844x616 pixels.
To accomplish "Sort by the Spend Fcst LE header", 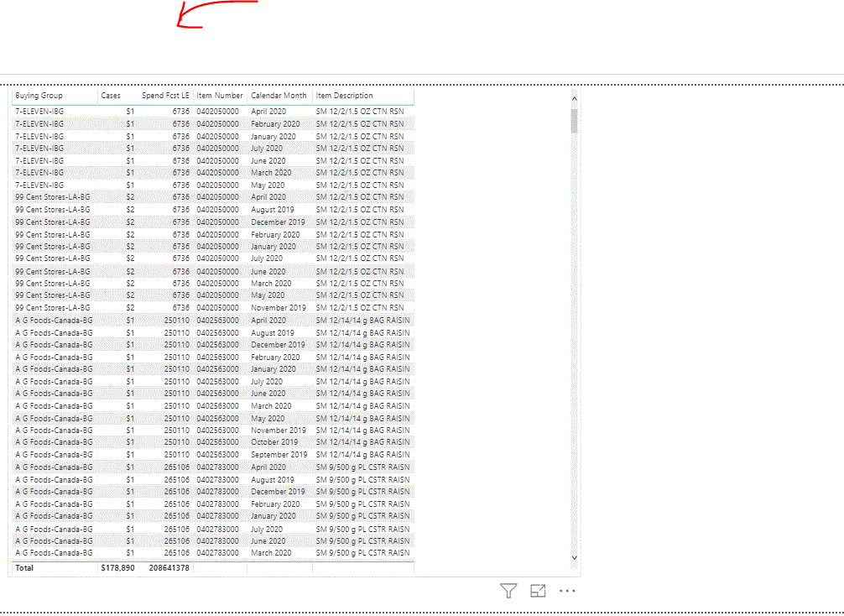I will [165, 96].
